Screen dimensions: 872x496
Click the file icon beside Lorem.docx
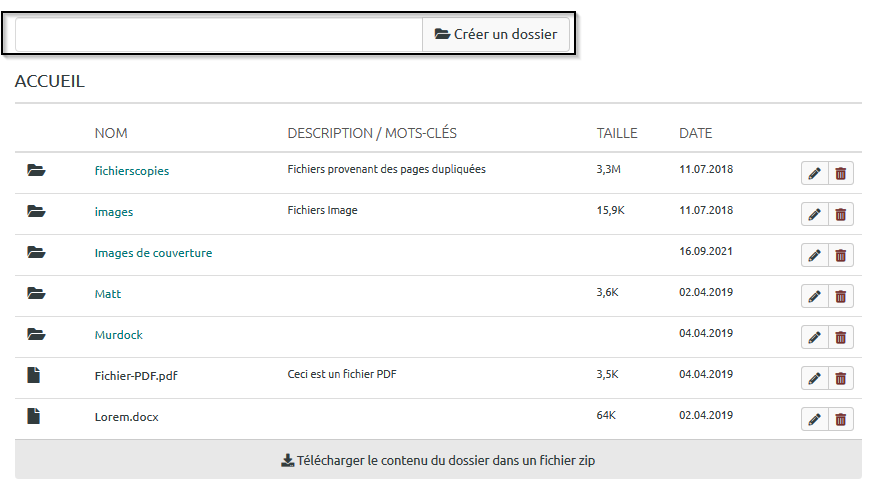tap(34, 417)
